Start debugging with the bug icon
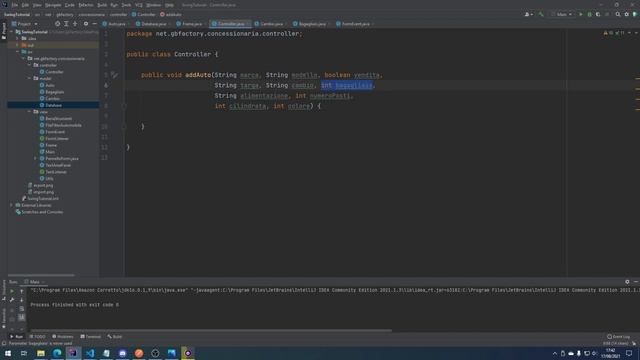This screenshot has height=360, width=640. point(589,14)
